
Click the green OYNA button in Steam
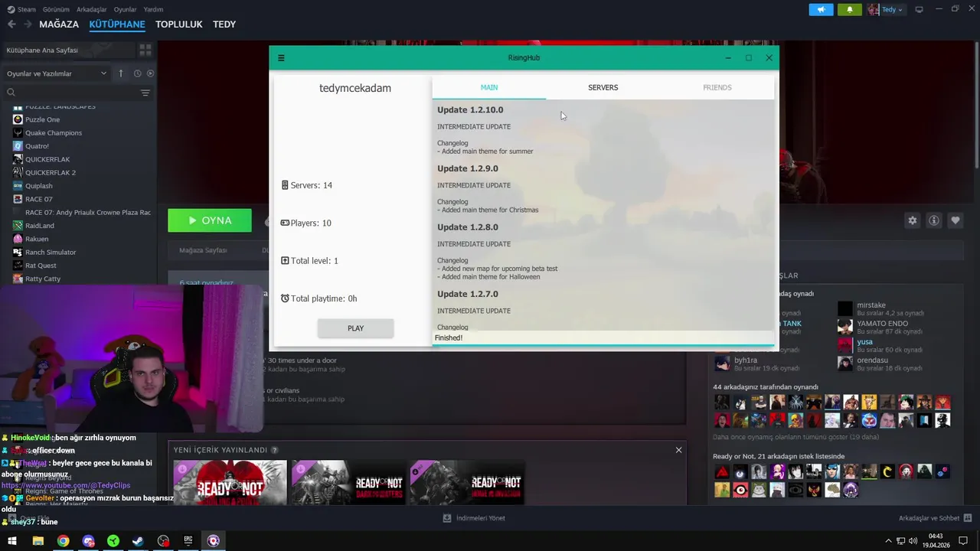[x=210, y=220]
